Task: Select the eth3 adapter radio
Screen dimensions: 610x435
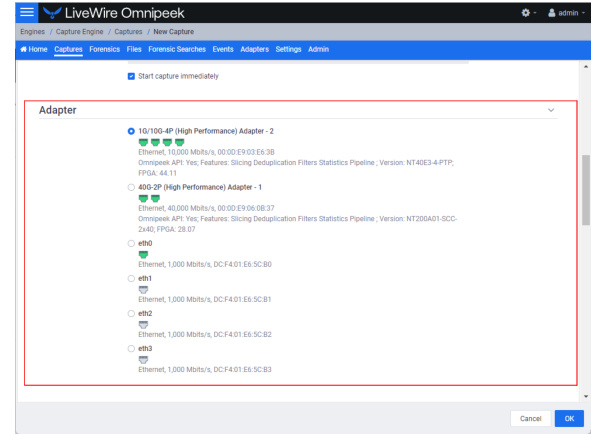Action: (131, 348)
